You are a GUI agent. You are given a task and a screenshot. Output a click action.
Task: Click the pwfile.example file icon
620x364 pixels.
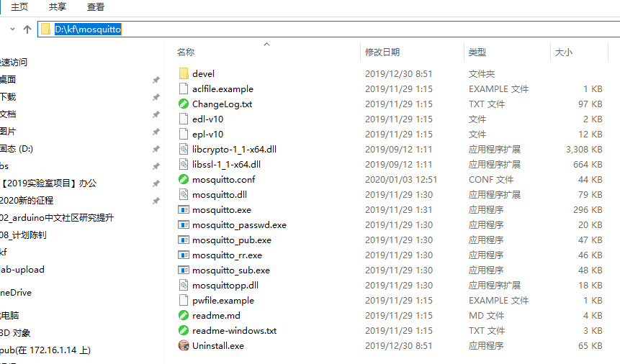coord(184,301)
